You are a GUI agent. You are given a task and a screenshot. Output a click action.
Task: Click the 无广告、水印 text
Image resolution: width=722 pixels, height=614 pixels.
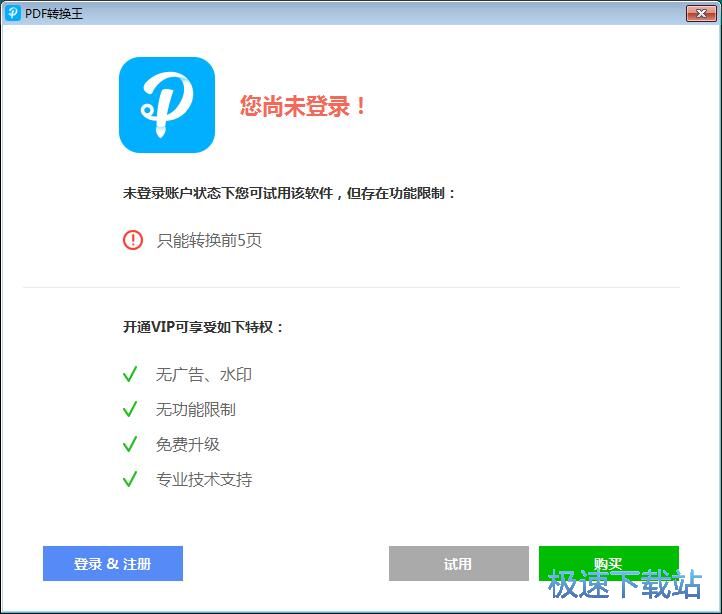tap(204, 374)
